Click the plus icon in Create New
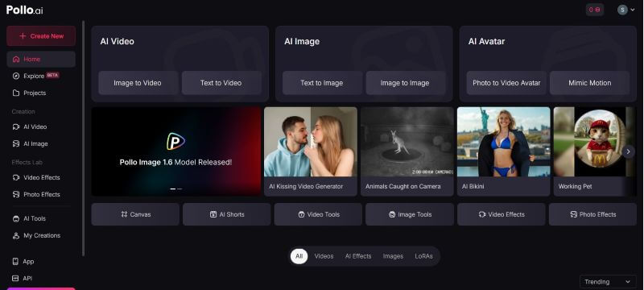644x290 pixels. point(23,36)
